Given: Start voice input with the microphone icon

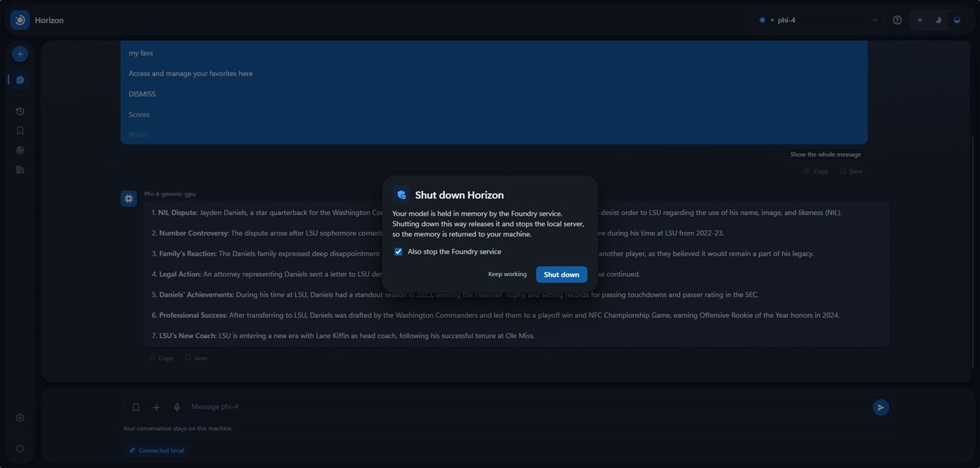Looking at the screenshot, I should pos(177,407).
